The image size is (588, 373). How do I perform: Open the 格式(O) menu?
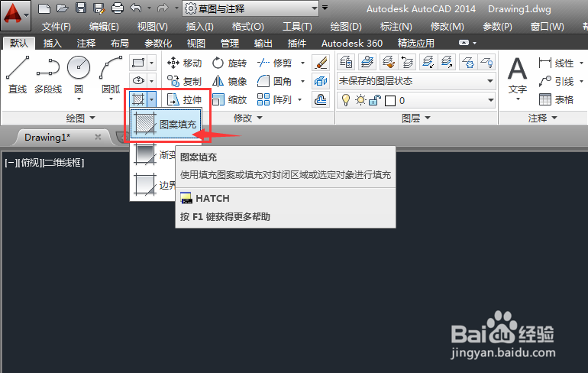pyautogui.click(x=248, y=27)
